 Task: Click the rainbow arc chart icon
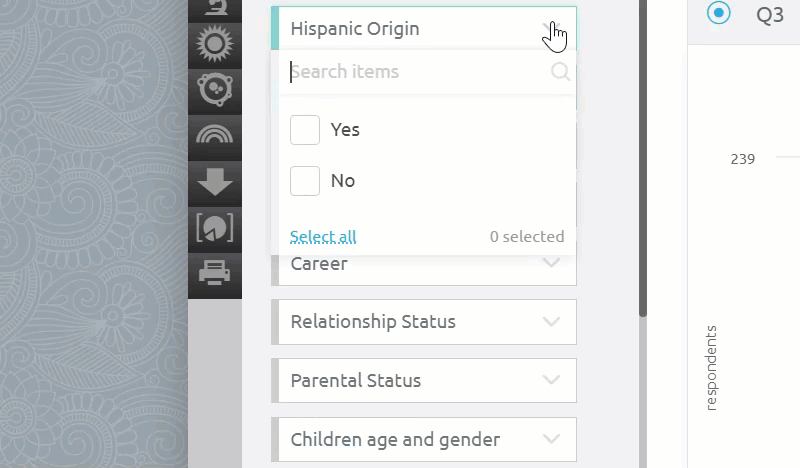[x=215, y=135]
